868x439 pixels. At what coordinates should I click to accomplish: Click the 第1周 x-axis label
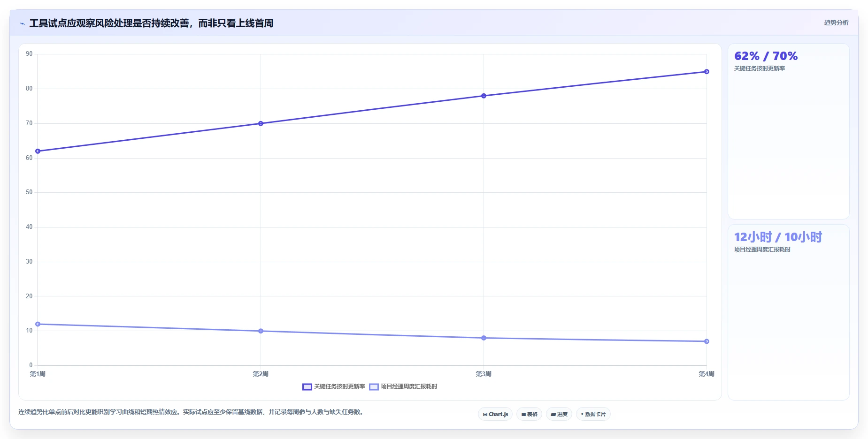click(x=38, y=374)
